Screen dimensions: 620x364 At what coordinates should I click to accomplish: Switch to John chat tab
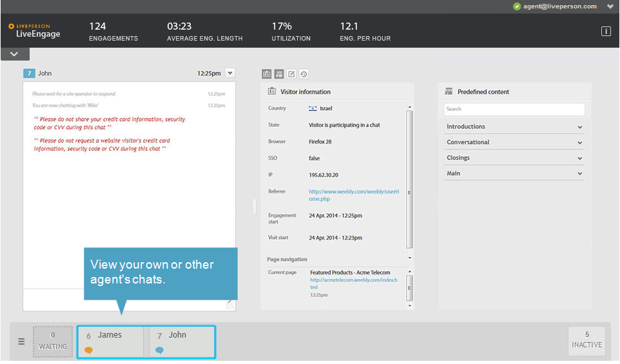182,342
